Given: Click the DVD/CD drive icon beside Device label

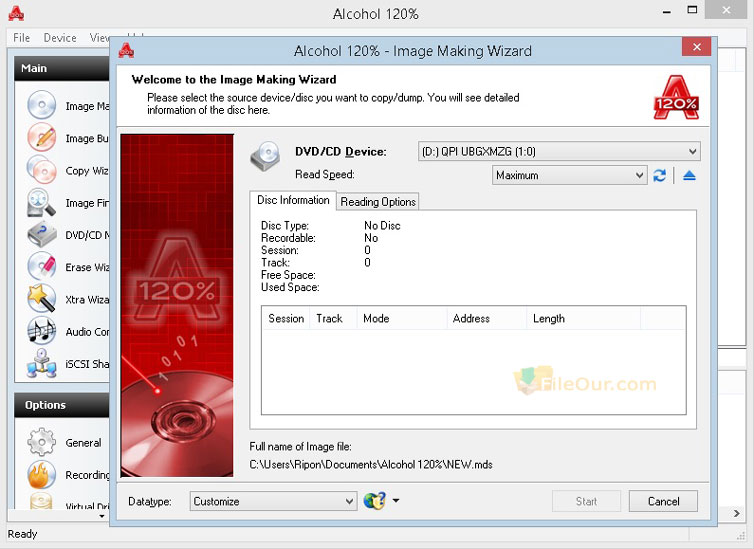Looking at the screenshot, I should pyautogui.click(x=265, y=157).
